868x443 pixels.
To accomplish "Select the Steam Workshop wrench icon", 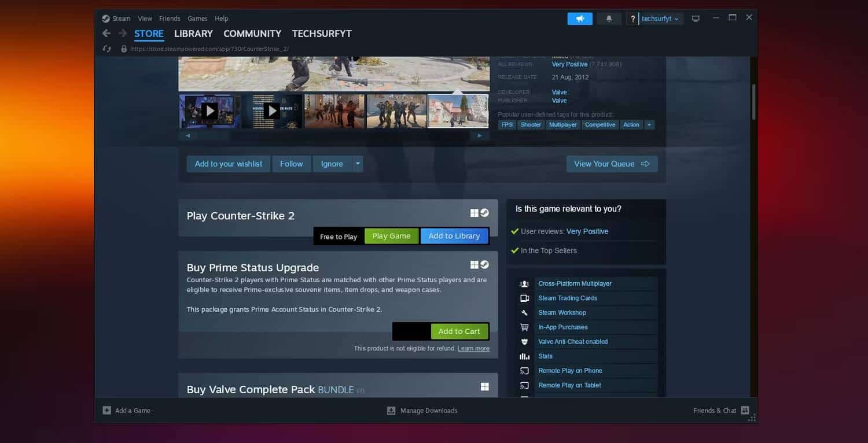I will (525, 312).
